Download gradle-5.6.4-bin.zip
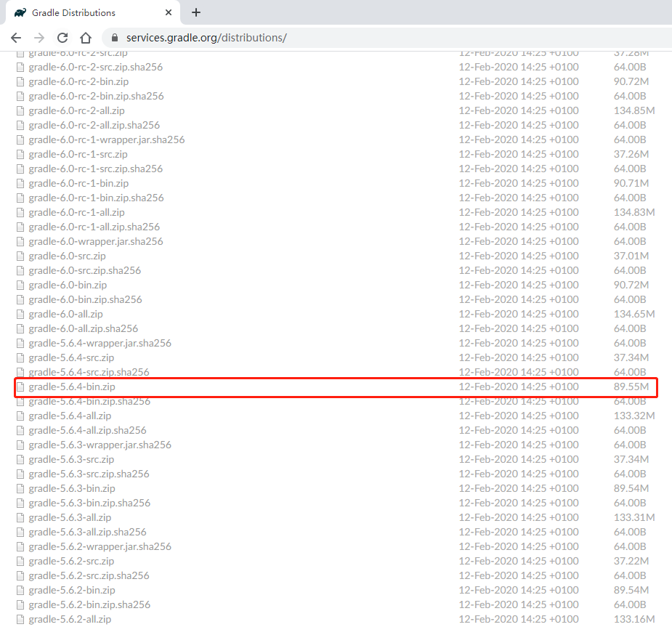 pyautogui.click(x=72, y=387)
